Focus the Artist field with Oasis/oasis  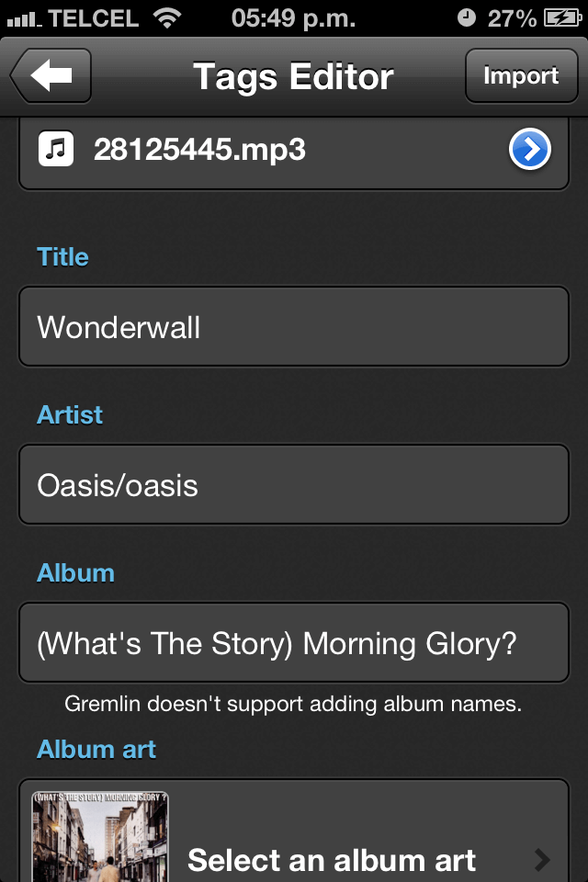[294, 485]
